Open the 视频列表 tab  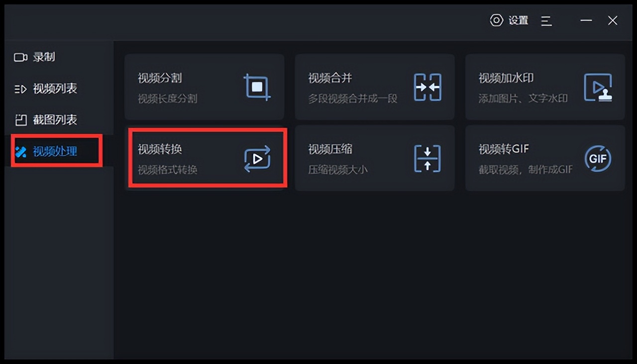tap(55, 89)
